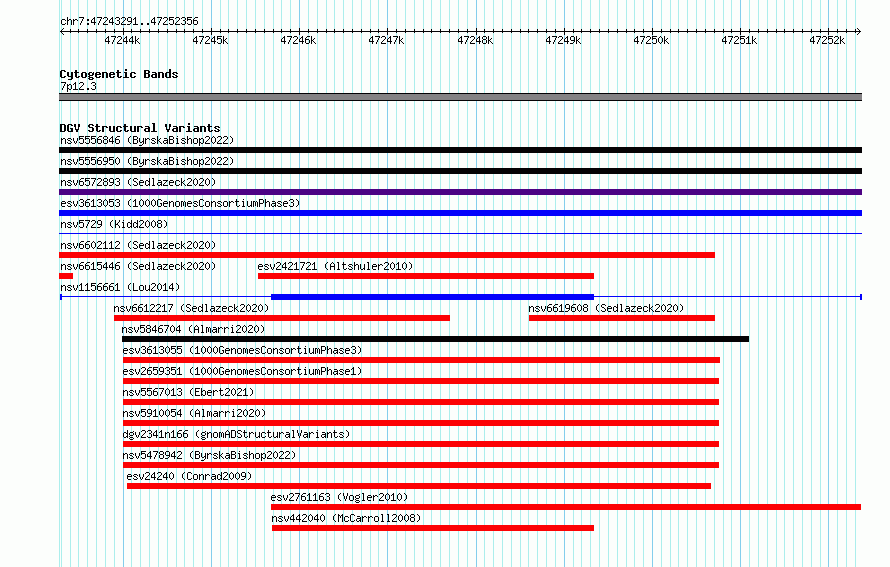Select the nsv5910054 (Almarri2020) label

tap(194, 413)
